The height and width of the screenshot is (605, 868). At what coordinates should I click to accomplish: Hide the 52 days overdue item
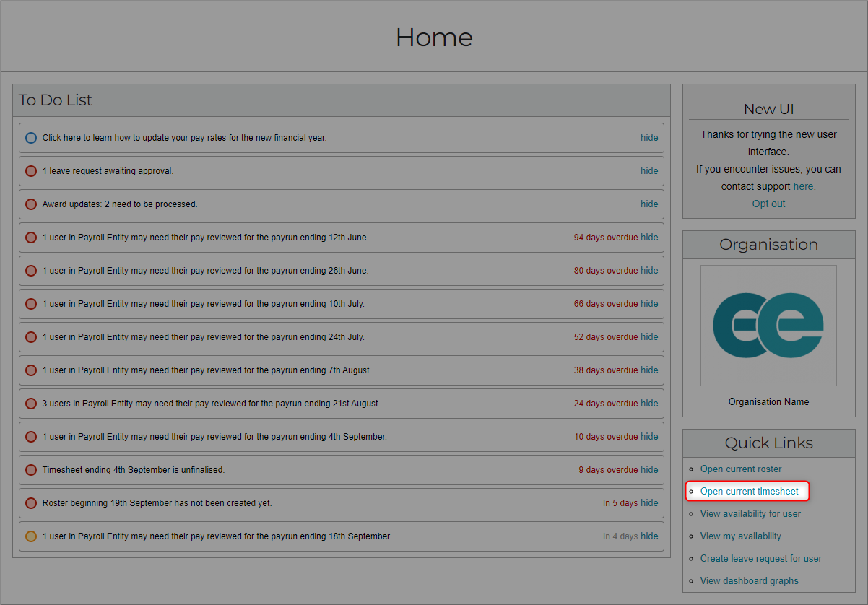[x=649, y=336]
